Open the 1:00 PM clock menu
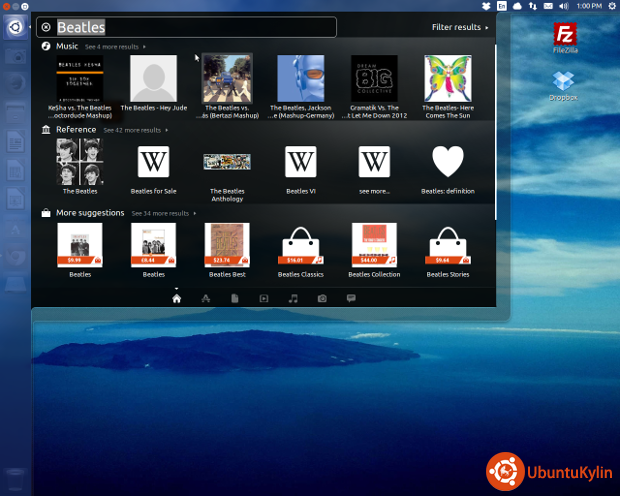The height and width of the screenshot is (496, 620). [589, 5]
